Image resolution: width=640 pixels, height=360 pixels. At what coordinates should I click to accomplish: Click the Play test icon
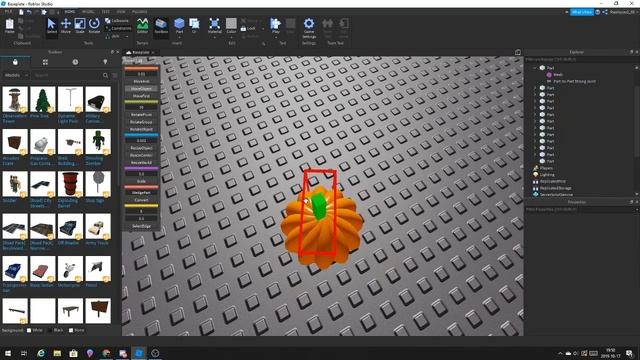click(276, 24)
